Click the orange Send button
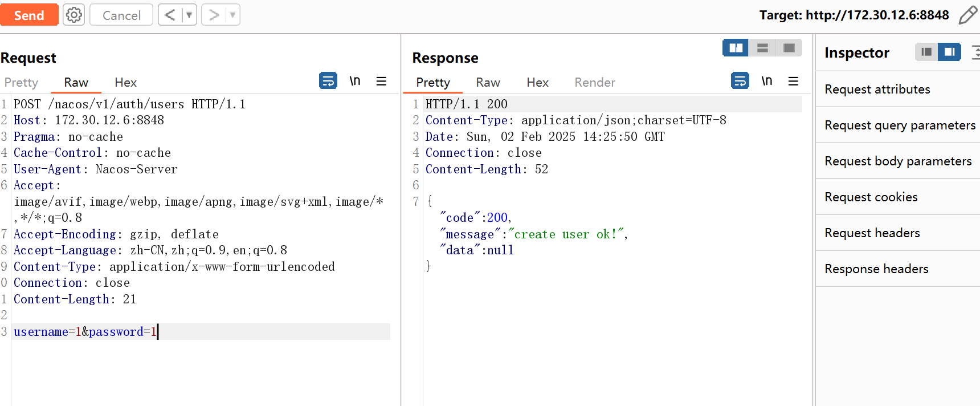This screenshot has height=406, width=980. 29,15
